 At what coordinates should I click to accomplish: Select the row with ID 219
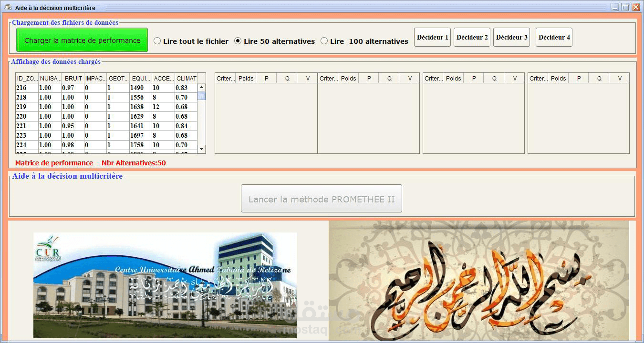point(106,107)
